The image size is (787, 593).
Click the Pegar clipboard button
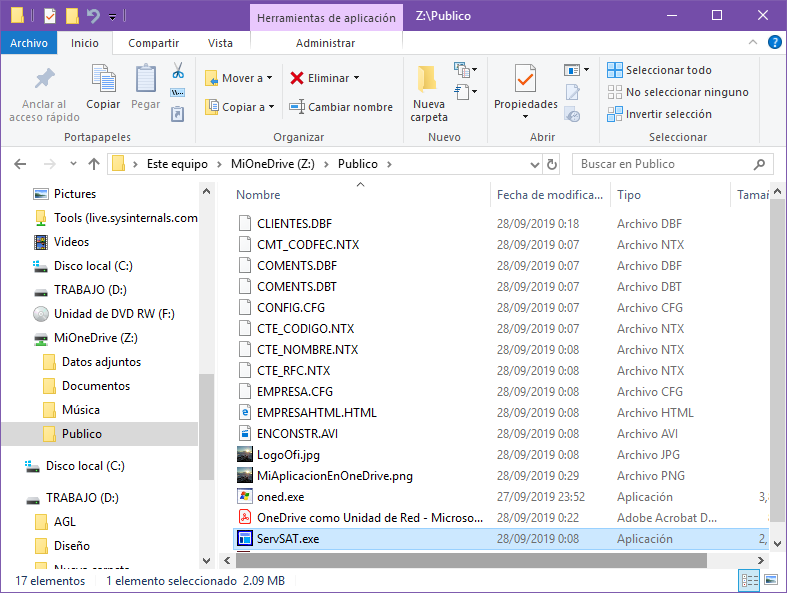[x=146, y=87]
